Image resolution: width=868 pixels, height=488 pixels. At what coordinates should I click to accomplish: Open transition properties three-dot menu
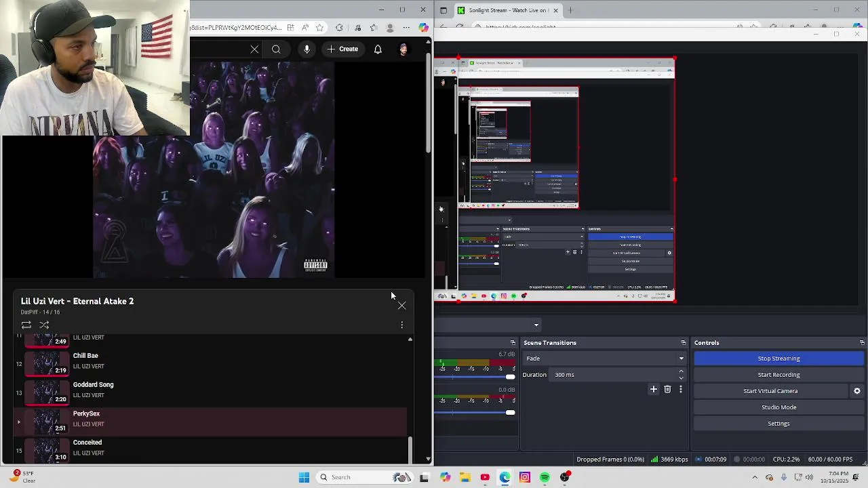[x=681, y=390]
